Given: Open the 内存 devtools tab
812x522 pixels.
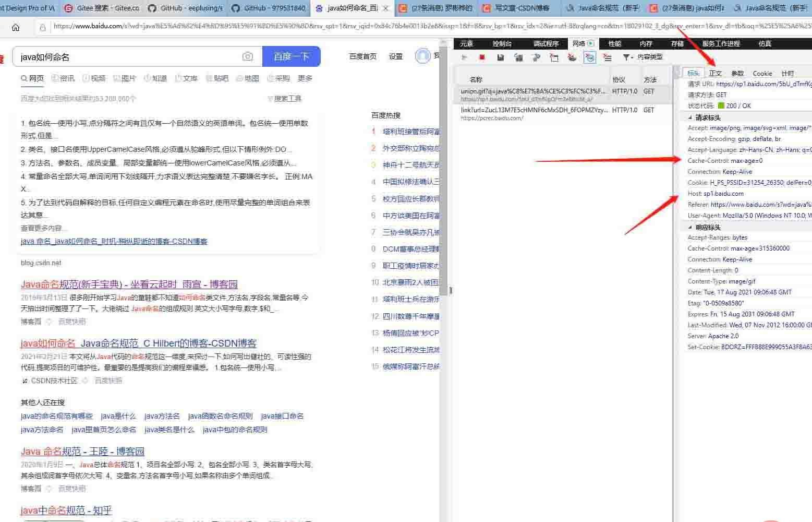Looking at the screenshot, I should 646,44.
